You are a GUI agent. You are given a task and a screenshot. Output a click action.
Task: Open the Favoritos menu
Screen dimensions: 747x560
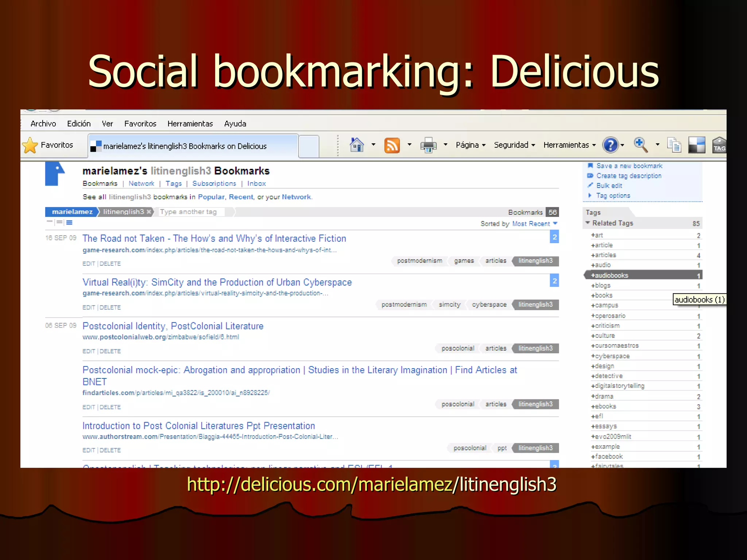pyautogui.click(x=140, y=124)
